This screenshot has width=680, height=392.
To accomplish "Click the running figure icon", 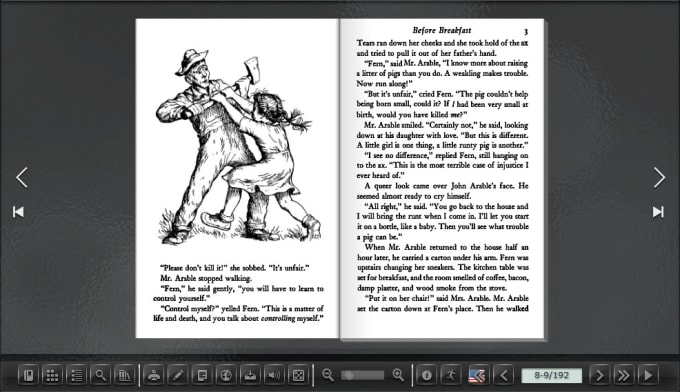I will click(x=451, y=375).
